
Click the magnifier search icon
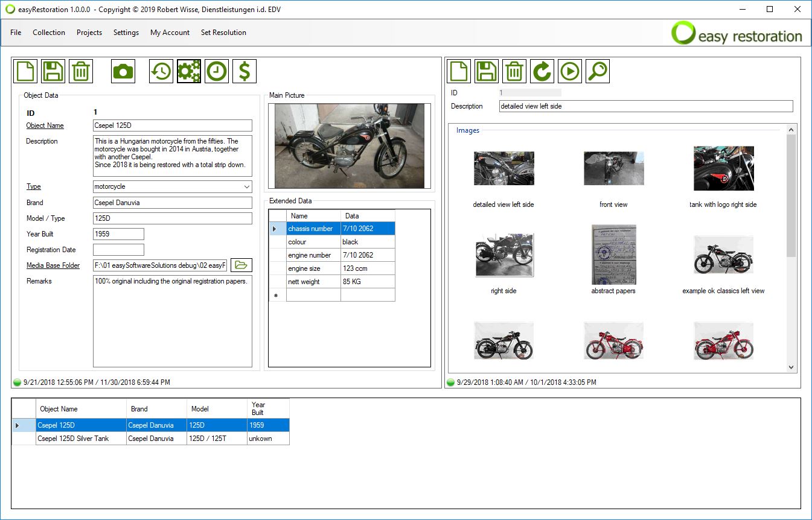click(598, 71)
